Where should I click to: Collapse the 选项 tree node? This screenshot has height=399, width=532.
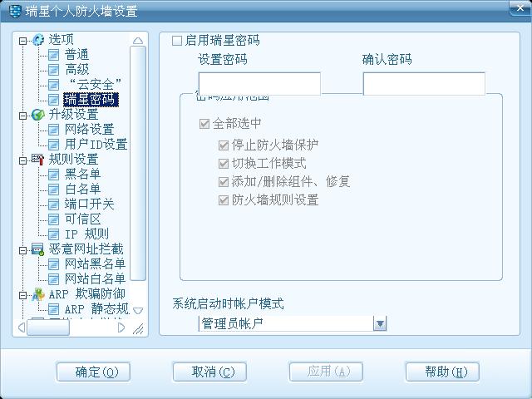(22, 41)
